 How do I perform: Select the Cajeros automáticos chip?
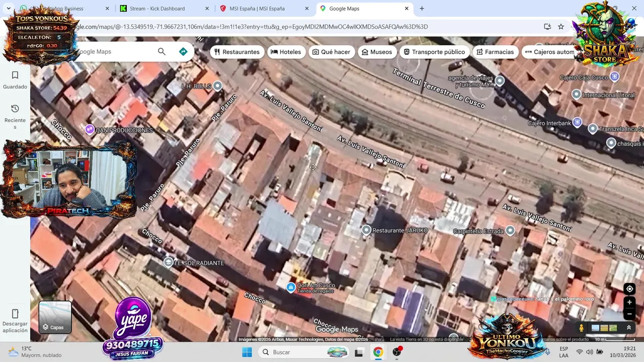pos(549,52)
